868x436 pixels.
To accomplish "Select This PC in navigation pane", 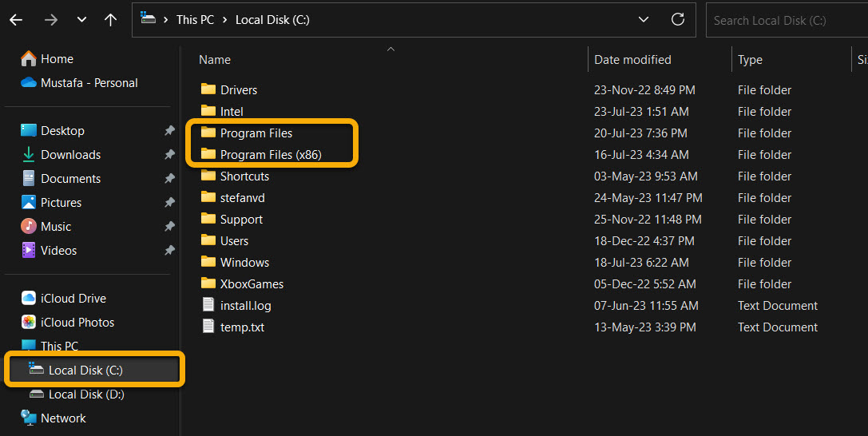I will [50, 346].
